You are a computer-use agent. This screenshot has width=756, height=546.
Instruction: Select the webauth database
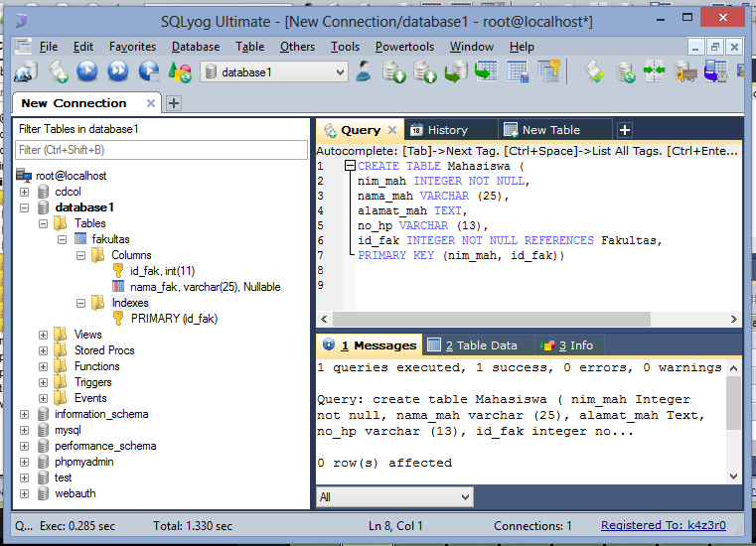pos(76,493)
